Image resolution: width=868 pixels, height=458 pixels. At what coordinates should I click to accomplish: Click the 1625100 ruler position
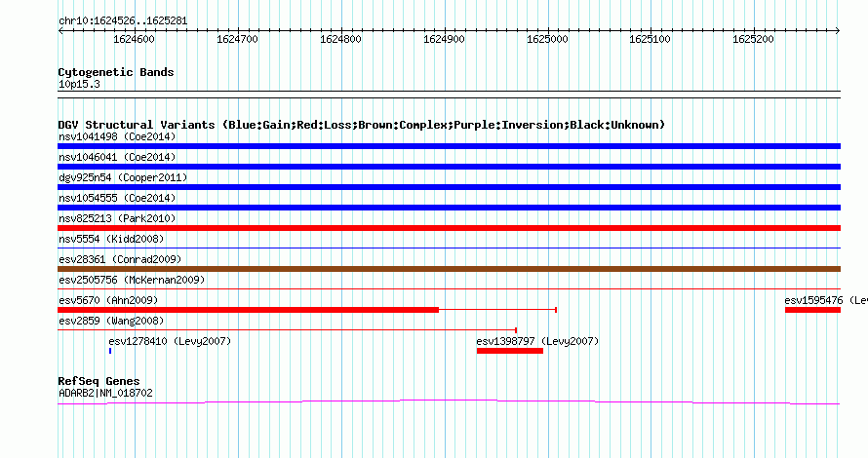[x=650, y=39]
